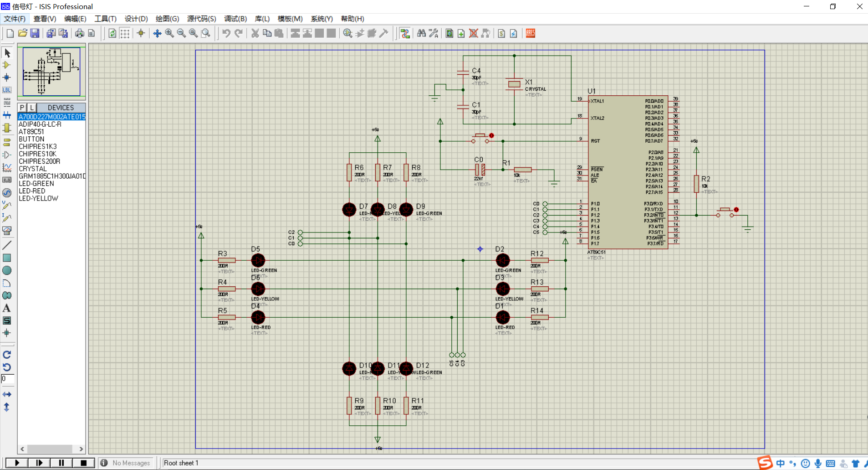Click the Print design icon
This screenshot has height=470, width=868.
coord(79,33)
